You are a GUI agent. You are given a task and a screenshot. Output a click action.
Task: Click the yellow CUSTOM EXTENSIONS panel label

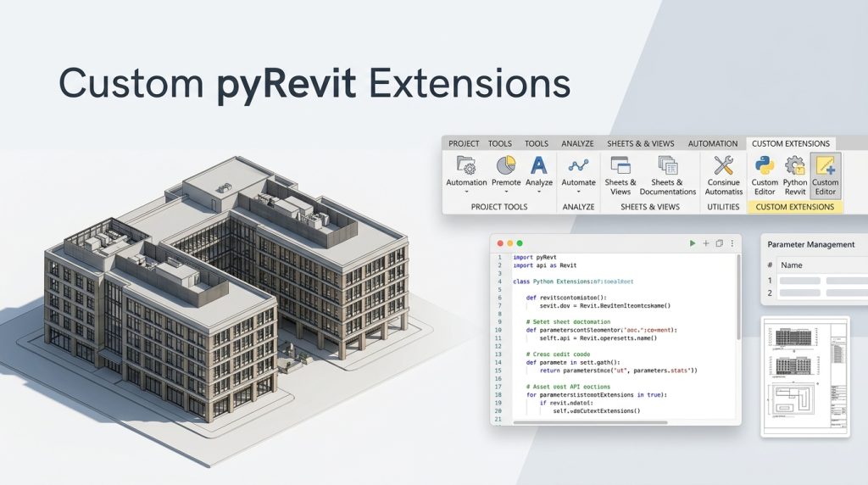(795, 207)
